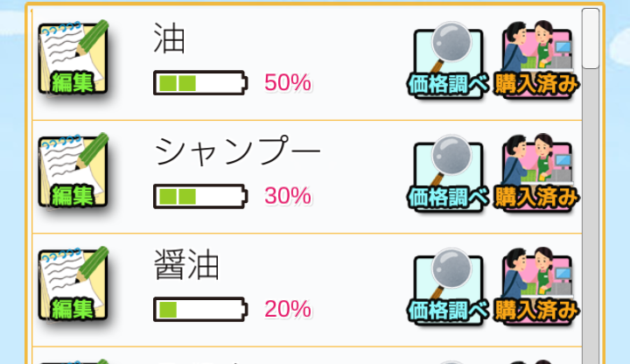Check price with 価格調べ for シャンプー

(x=448, y=174)
